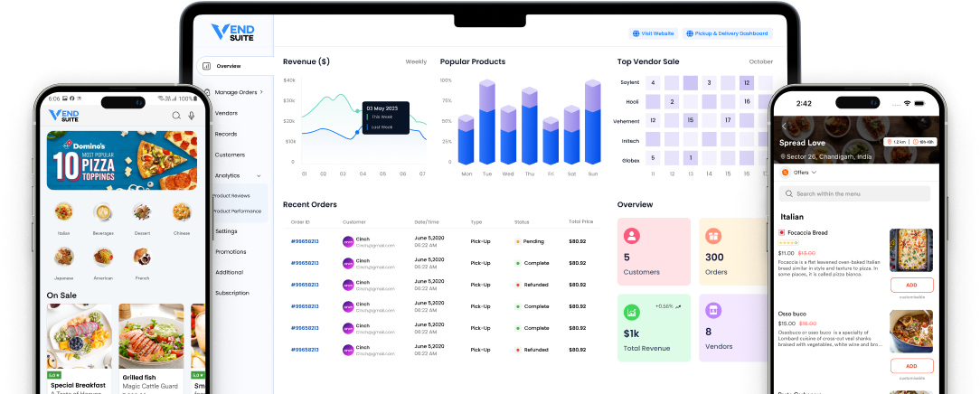Tap the search icon in mobile header

pyautogui.click(x=175, y=116)
